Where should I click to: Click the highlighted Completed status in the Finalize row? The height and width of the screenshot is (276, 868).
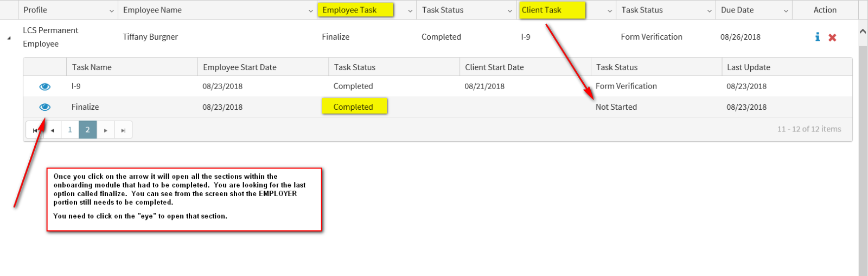[353, 107]
